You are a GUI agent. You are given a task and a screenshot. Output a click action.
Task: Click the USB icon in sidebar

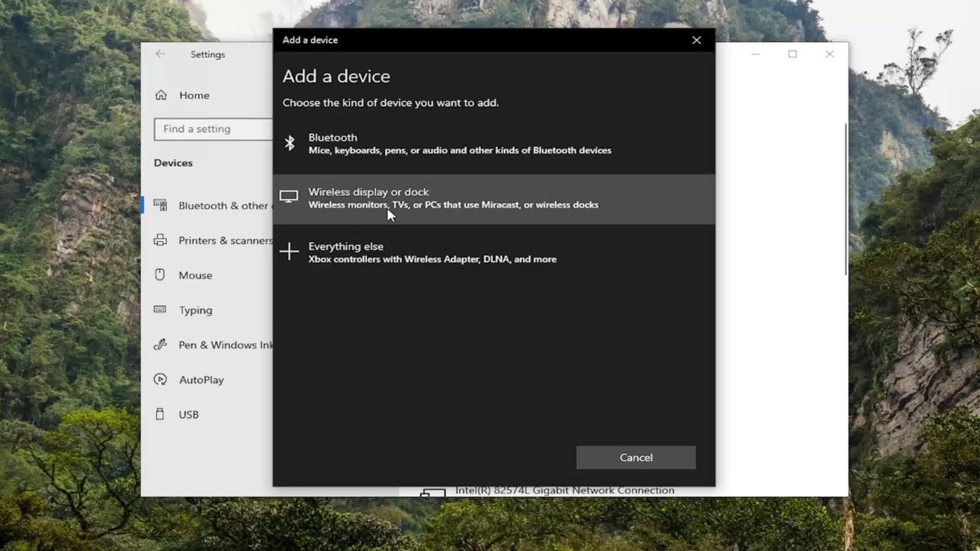coord(160,414)
